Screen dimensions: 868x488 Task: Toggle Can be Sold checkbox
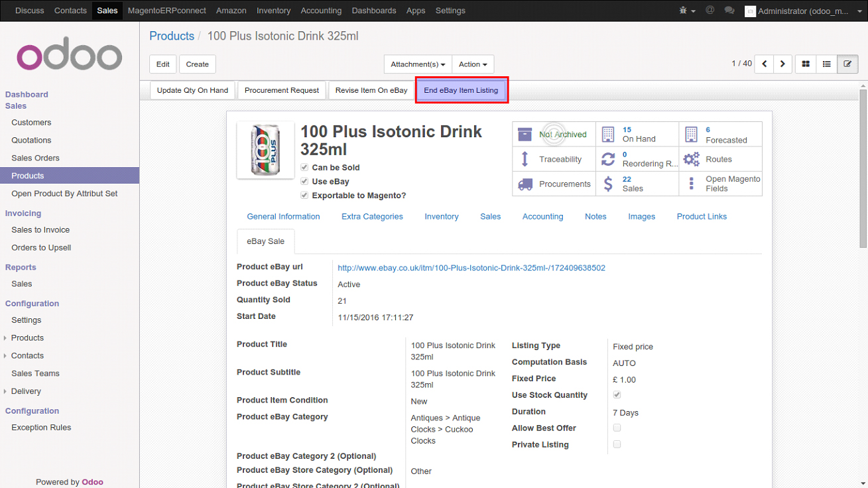click(304, 168)
